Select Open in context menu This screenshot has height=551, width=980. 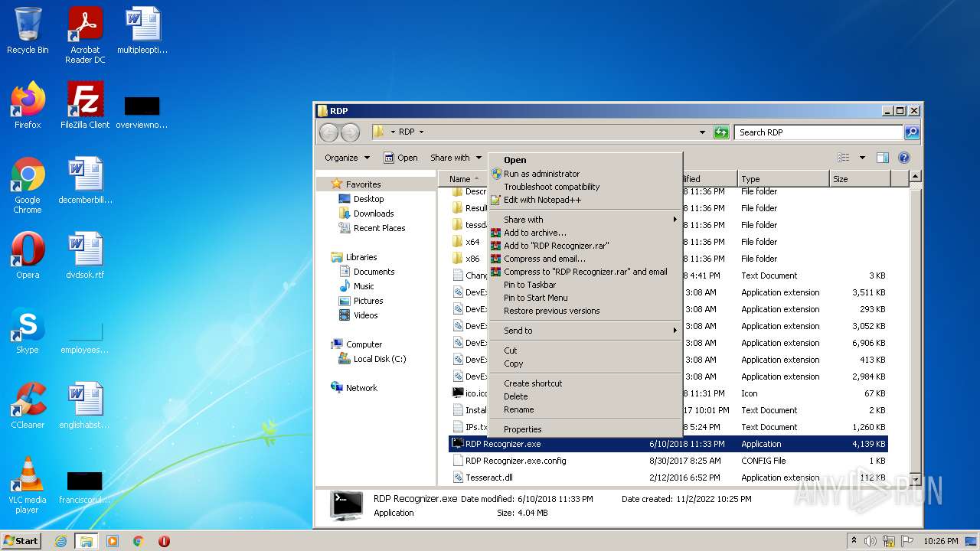[x=585, y=160]
